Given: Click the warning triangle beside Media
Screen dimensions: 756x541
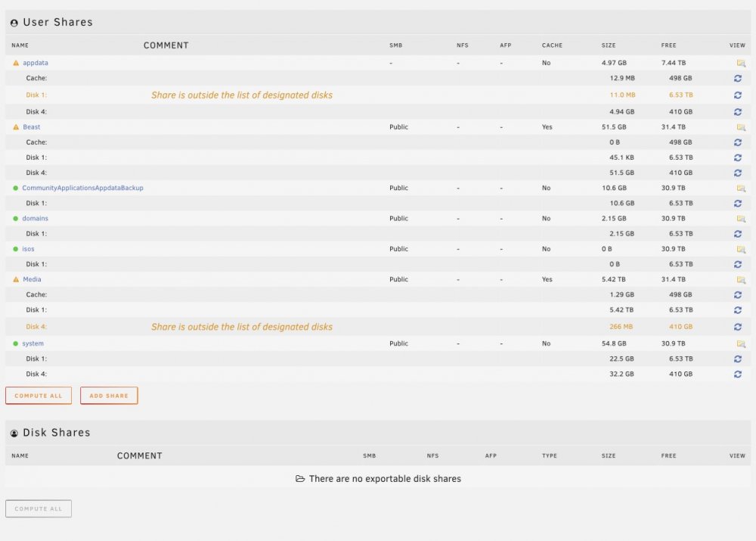Looking at the screenshot, I should point(16,279).
